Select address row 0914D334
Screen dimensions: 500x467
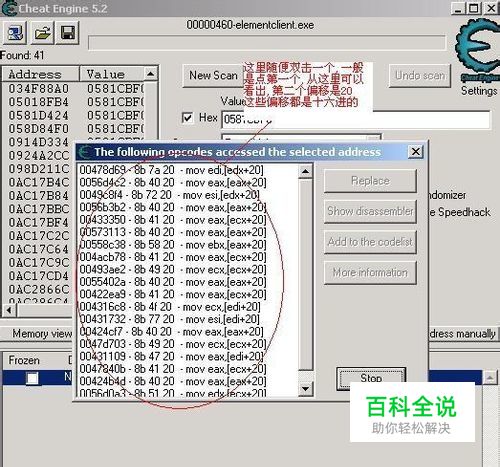39,142
